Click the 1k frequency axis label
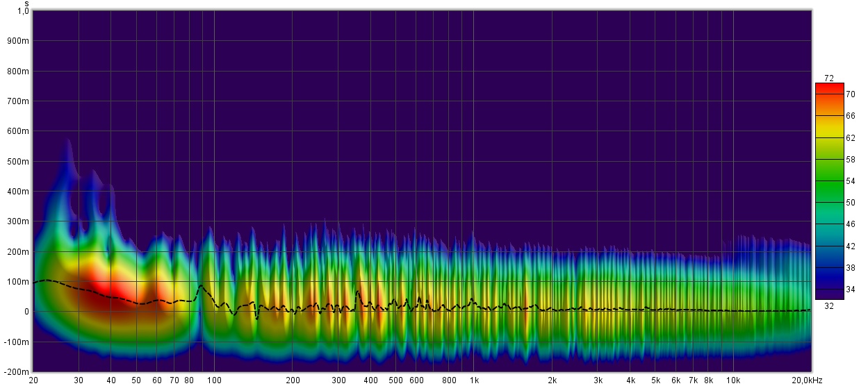This screenshot has width=868, height=386. (x=474, y=380)
